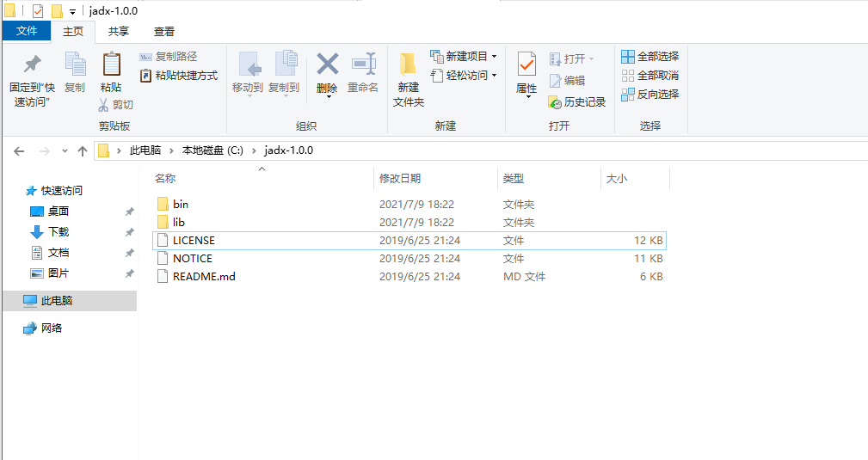The image size is (868, 460).
Task: Click the Up one level arrow
Action: click(x=83, y=150)
